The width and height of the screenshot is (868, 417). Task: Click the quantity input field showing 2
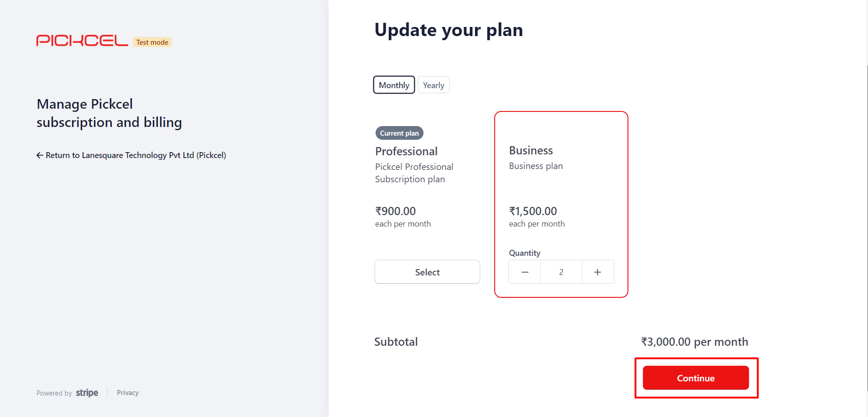(561, 272)
